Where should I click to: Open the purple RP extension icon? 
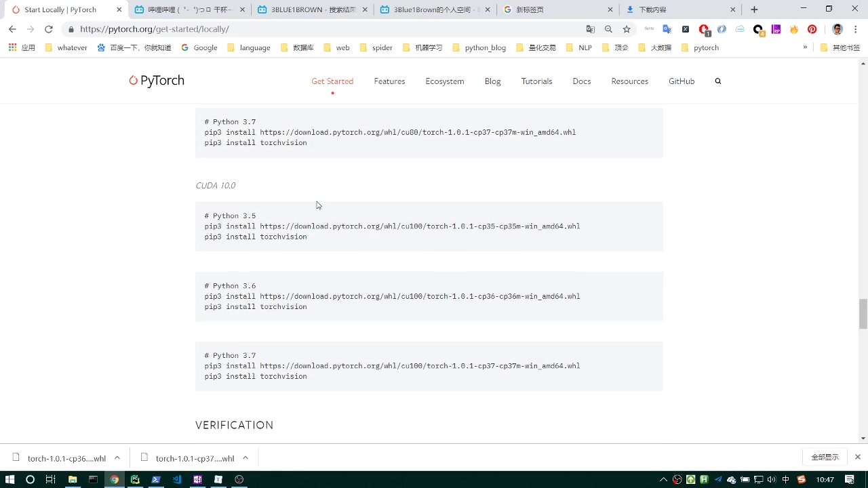pos(776,29)
